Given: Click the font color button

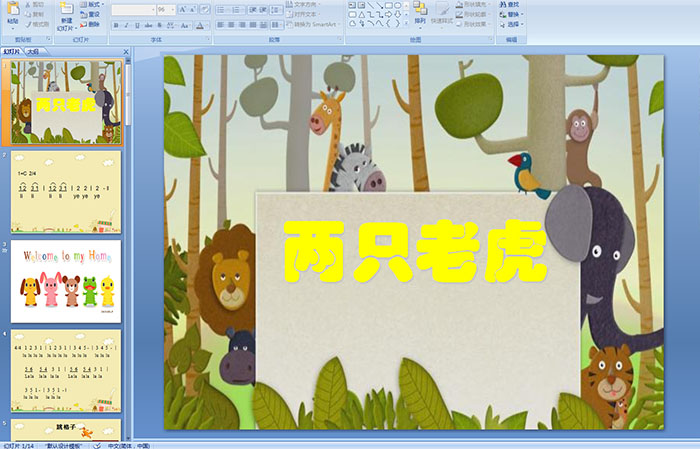Looking at the screenshot, I should pos(199,25).
